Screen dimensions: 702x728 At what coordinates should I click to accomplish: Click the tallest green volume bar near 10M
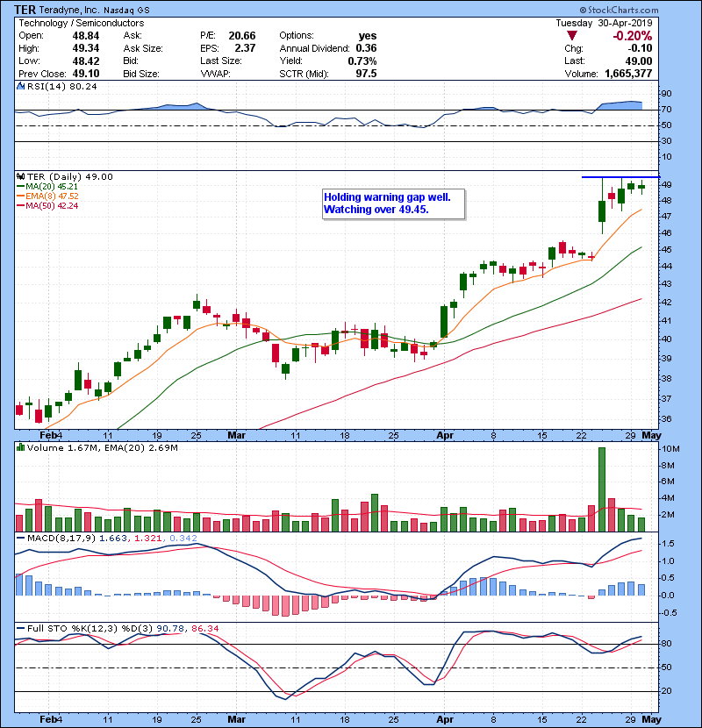(602, 489)
